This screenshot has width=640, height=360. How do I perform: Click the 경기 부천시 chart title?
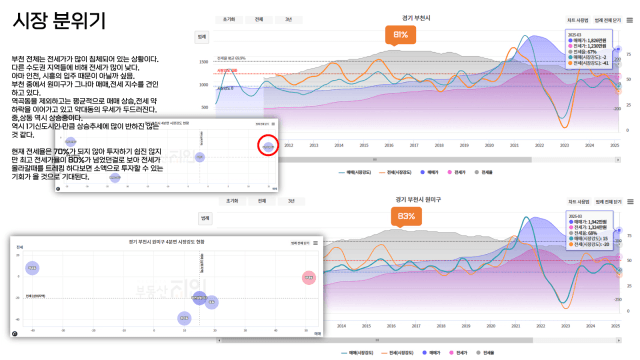[x=416, y=18]
